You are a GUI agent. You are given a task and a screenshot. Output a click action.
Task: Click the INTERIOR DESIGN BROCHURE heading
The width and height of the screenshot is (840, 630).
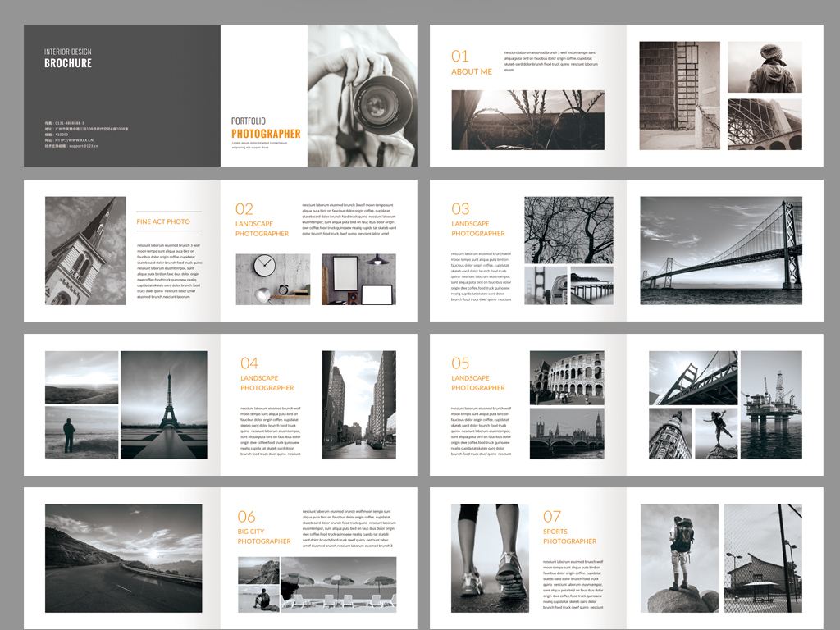(x=68, y=58)
